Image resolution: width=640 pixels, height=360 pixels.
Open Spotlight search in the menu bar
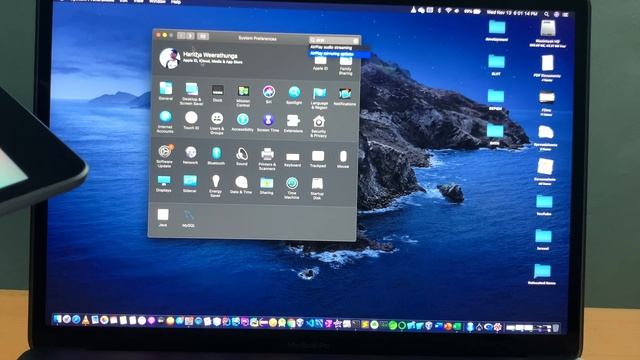(547, 14)
